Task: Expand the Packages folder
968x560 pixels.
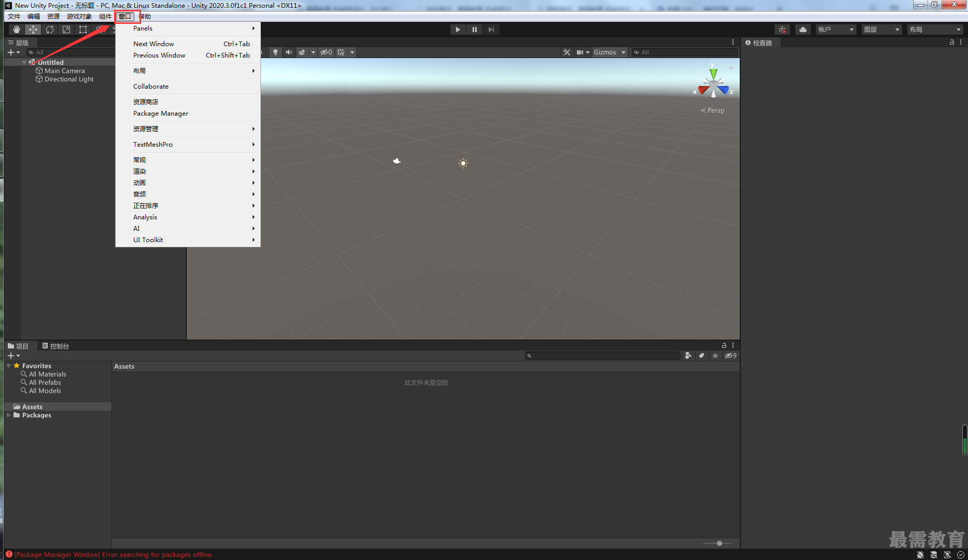Action: click(x=9, y=415)
